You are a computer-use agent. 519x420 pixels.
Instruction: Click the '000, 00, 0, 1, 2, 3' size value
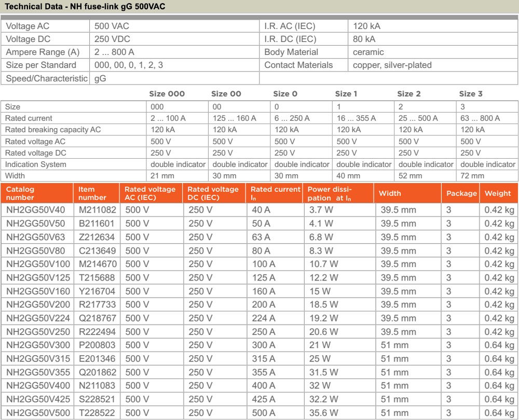(x=129, y=65)
